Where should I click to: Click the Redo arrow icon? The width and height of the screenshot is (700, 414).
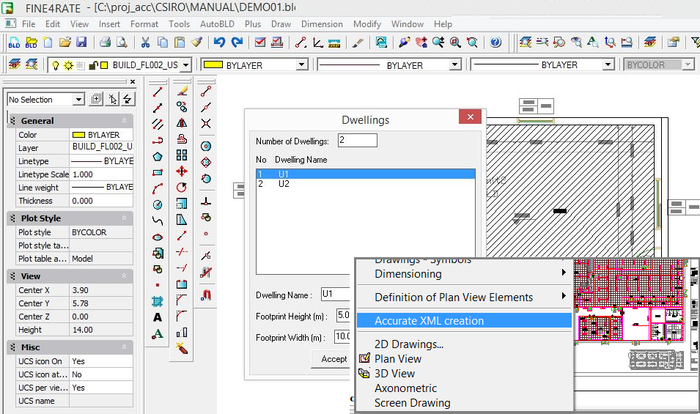click(236, 42)
